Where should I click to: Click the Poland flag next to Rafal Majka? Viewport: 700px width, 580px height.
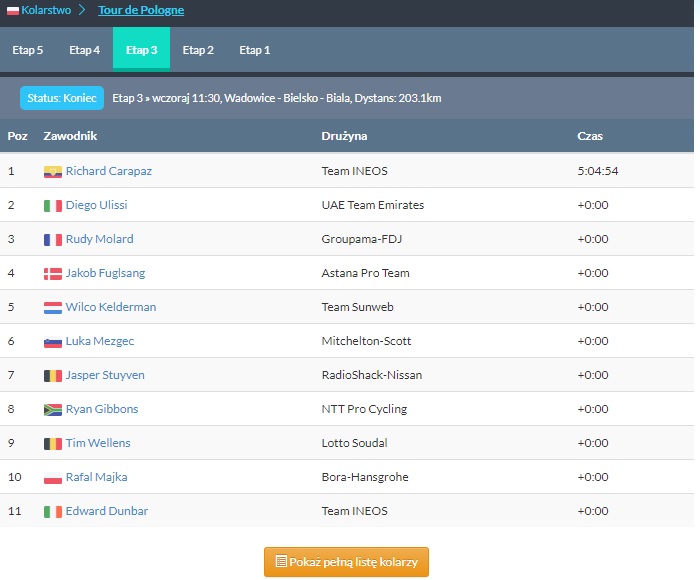click(53, 478)
